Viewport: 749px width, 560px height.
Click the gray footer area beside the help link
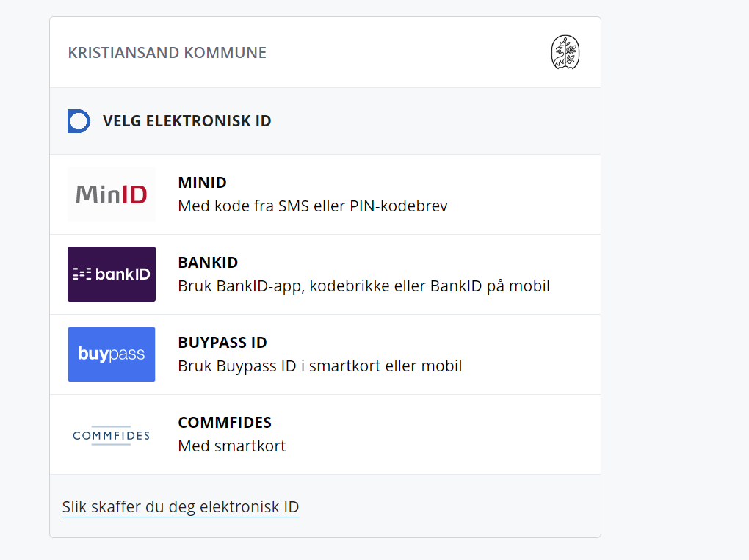click(448, 507)
